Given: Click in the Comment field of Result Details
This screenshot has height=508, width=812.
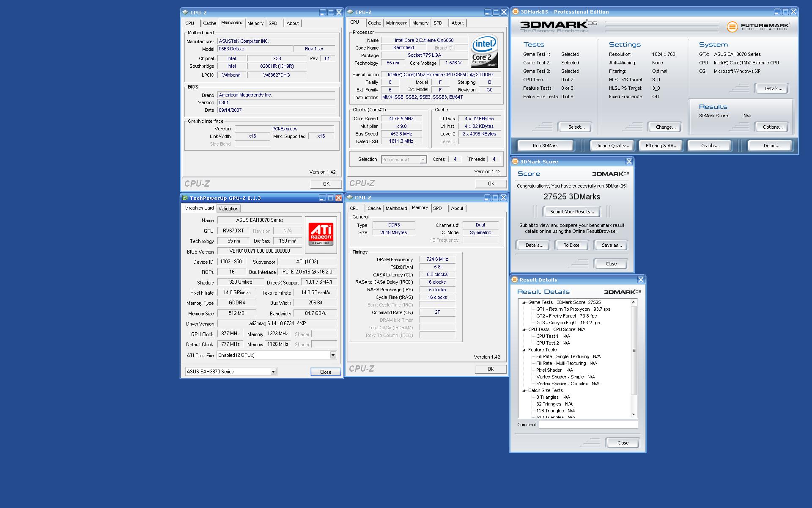Looking at the screenshot, I should 588,425.
